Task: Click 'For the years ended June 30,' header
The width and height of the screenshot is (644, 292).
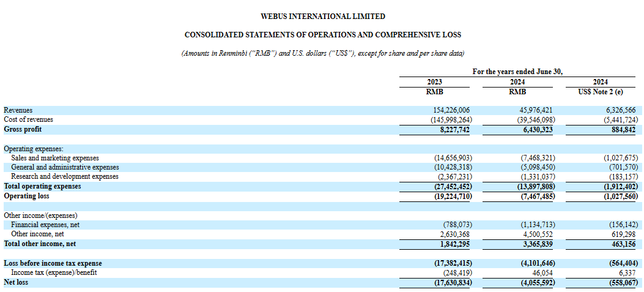Action: point(517,72)
